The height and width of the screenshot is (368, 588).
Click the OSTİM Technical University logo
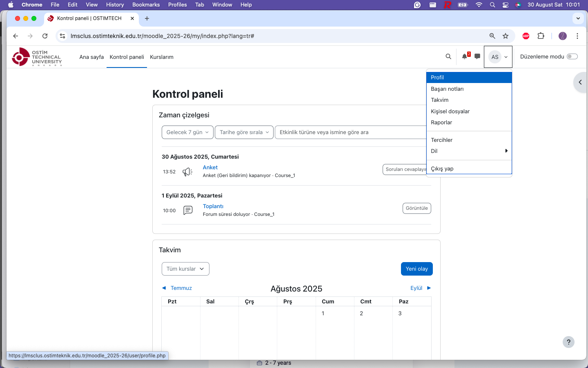click(37, 57)
